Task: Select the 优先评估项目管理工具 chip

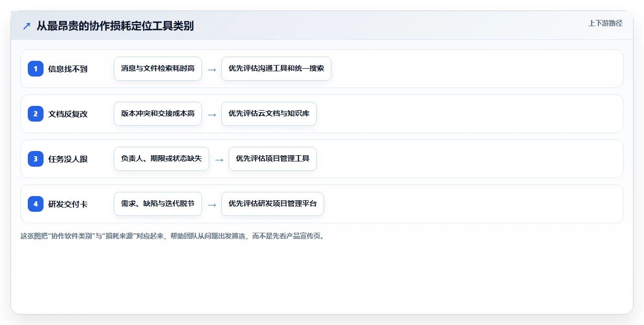Action: (x=273, y=159)
